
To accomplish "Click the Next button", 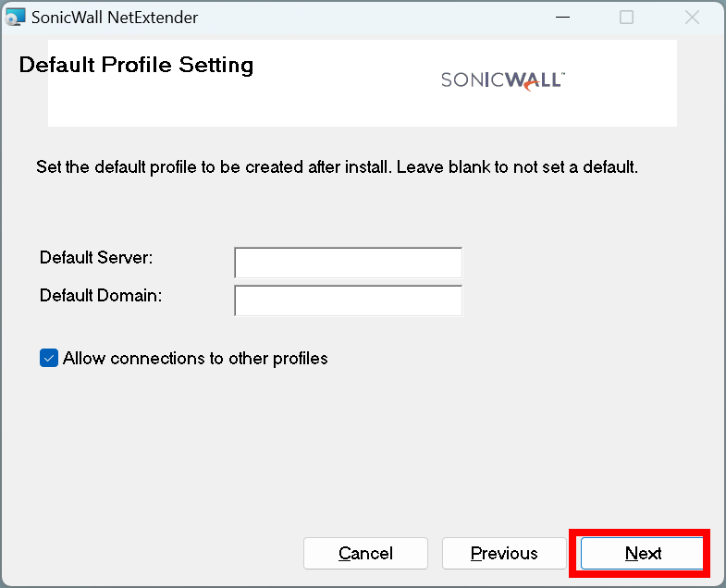I will coord(642,553).
